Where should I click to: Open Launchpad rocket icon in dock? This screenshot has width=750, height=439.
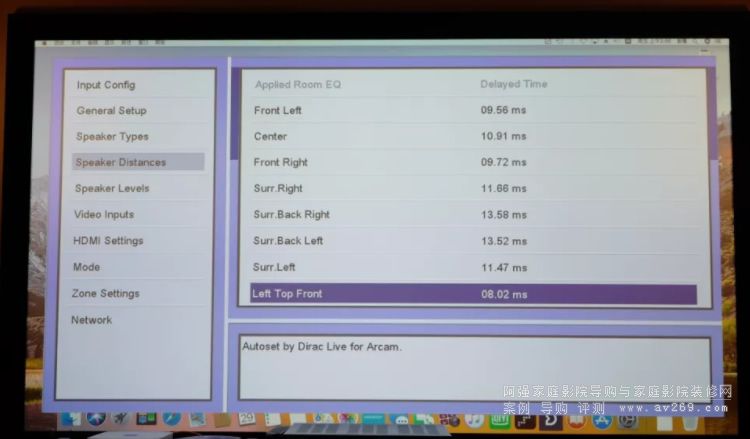coord(122,418)
